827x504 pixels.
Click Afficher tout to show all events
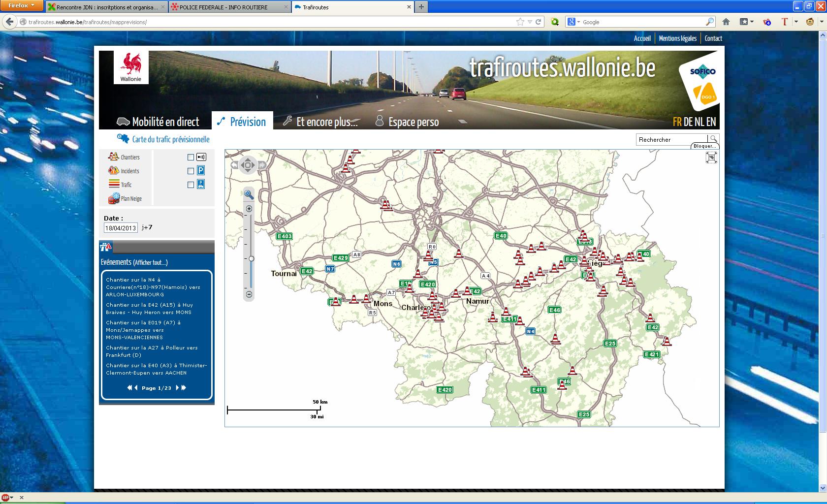pos(150,263)
